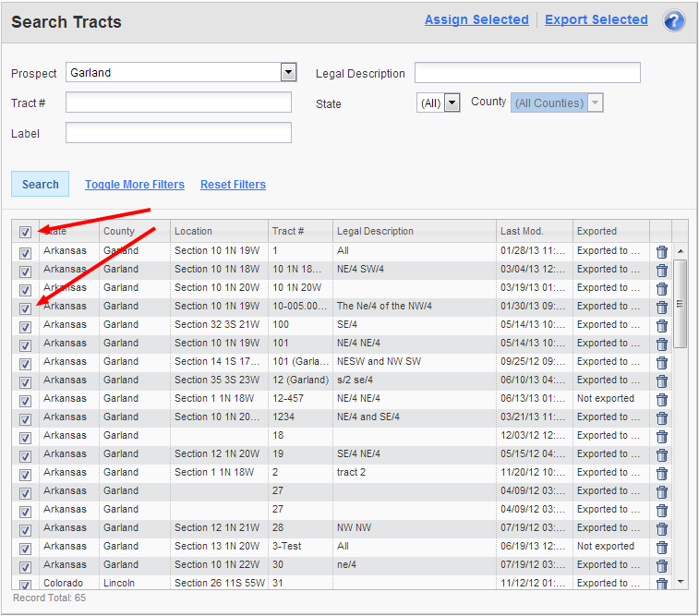699x616 pixels.
Task: Toggle the select-all checkbox in table header
Action: [25, 232]
